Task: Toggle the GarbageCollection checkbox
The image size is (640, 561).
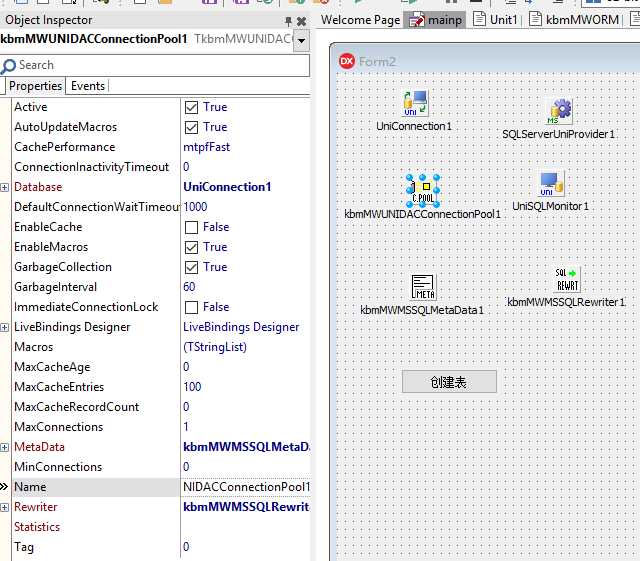Action: [191, 267]
